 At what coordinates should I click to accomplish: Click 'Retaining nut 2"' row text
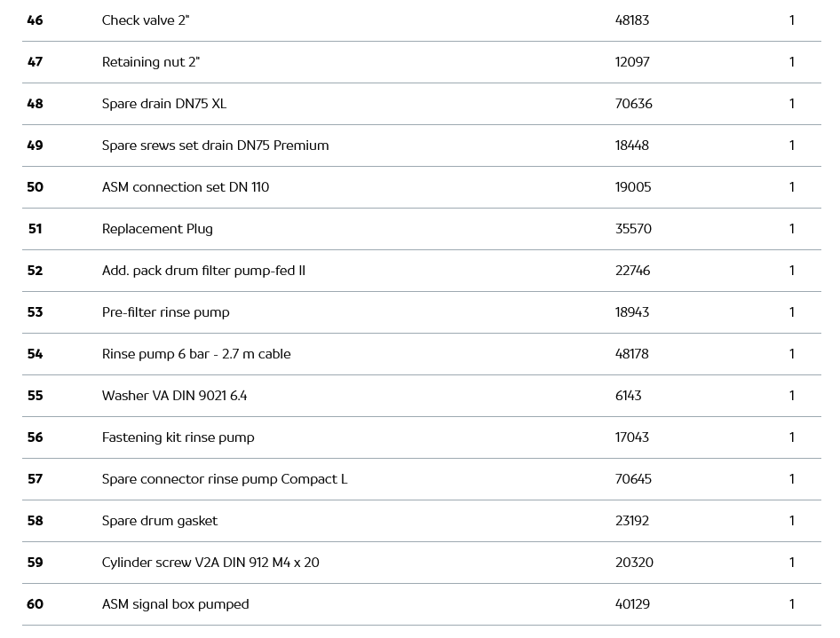(151, 62)
